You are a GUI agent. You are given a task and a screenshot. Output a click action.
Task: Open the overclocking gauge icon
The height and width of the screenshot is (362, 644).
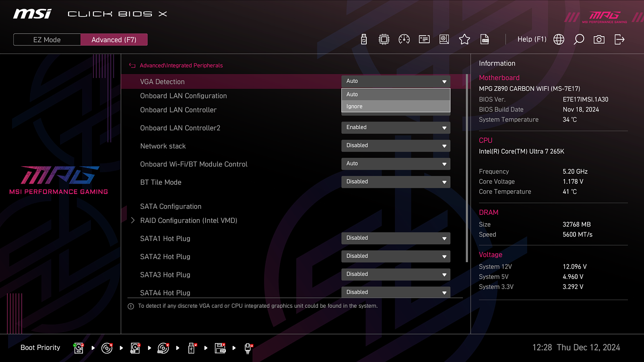(x=404, y=39)
